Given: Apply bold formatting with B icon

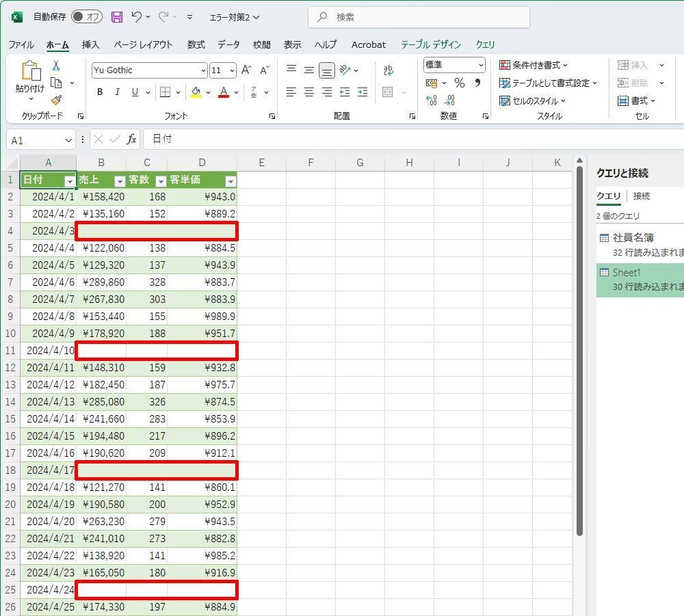Looking at the screenshot, I should tap(100, 92).
